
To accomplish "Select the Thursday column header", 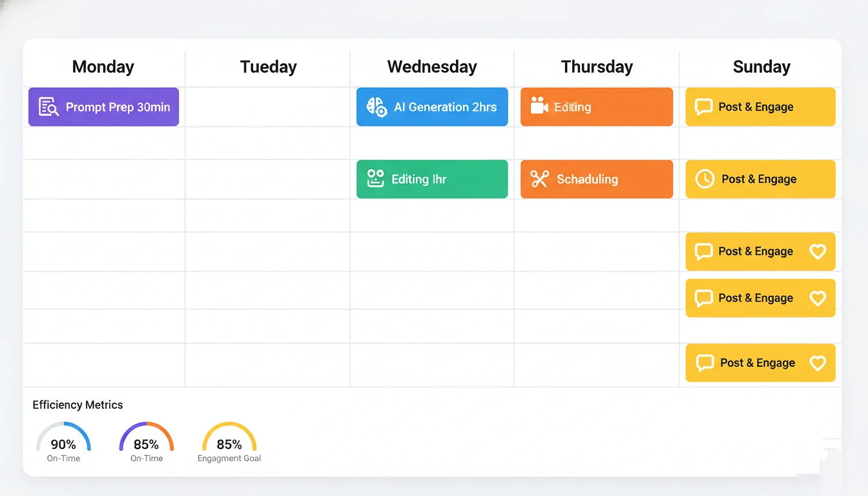I will tap(597, 67).
